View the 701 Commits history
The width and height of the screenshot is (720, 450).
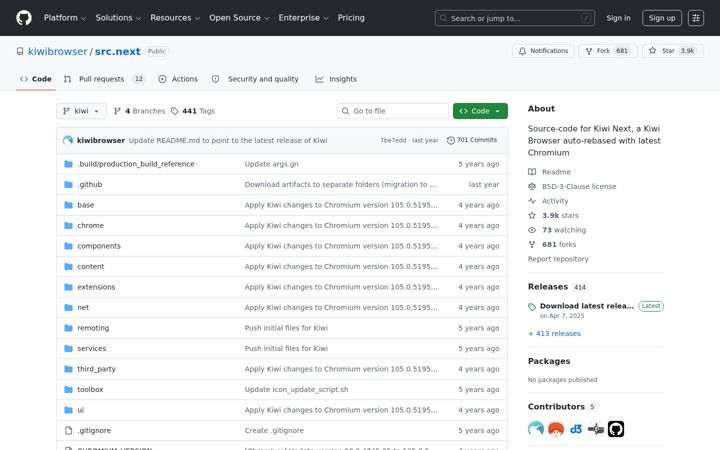tap(472, 140)
